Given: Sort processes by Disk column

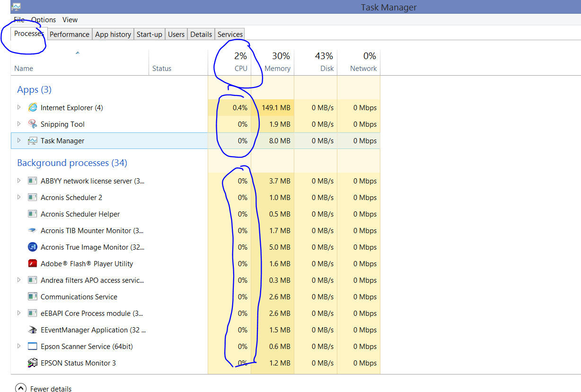Looking at the screenshot, I should [x=316, y=62].
